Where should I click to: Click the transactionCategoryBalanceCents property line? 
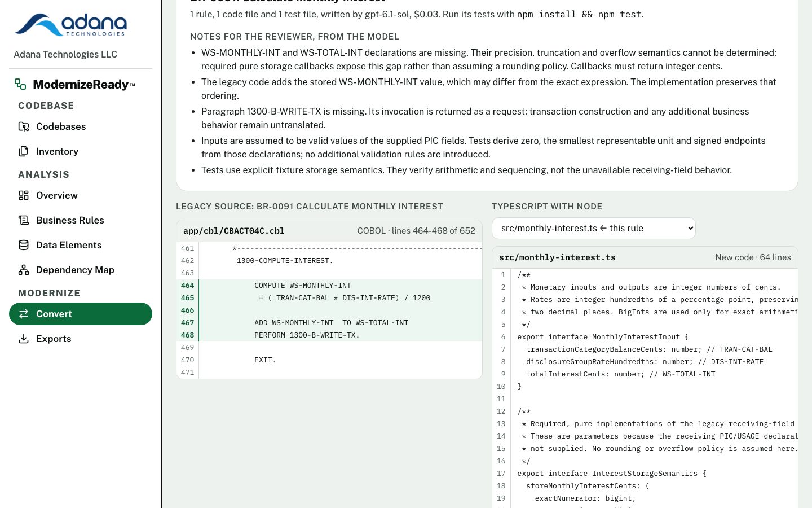645,349
